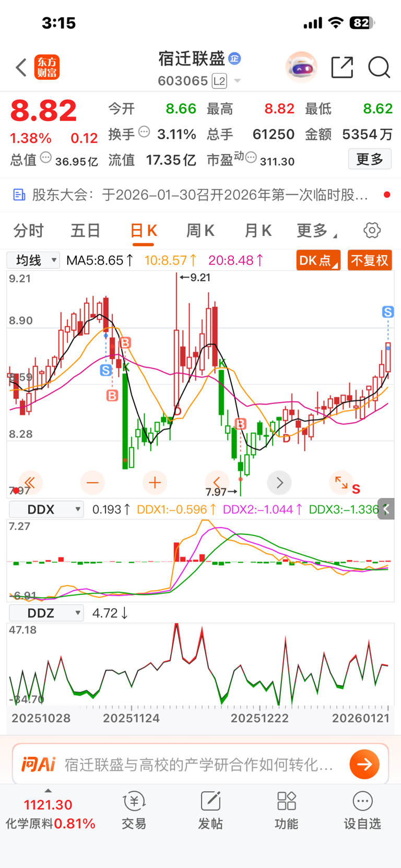Image resolution: width=401 pixels, height=868 pixels.
Task: Open the robot AI assistant avatar
Action: point(301,67)
